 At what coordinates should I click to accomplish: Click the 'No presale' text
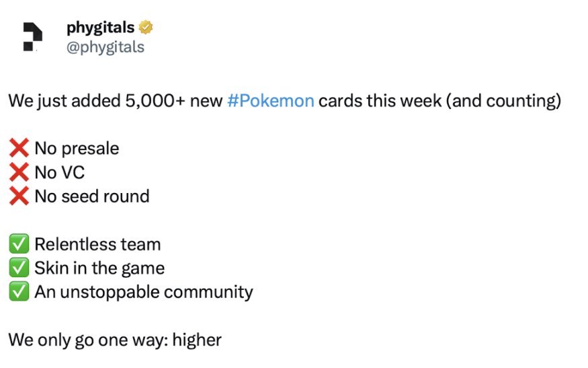77,148
